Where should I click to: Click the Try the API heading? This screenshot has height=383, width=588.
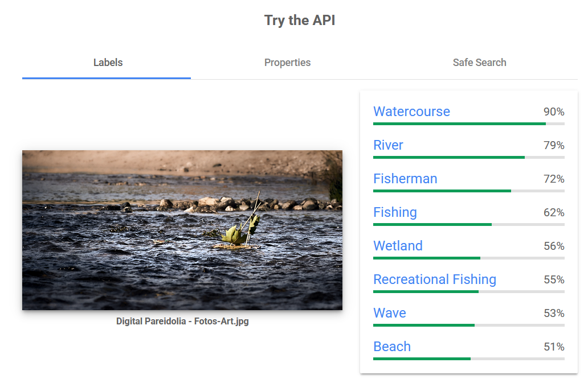[300, 20]
